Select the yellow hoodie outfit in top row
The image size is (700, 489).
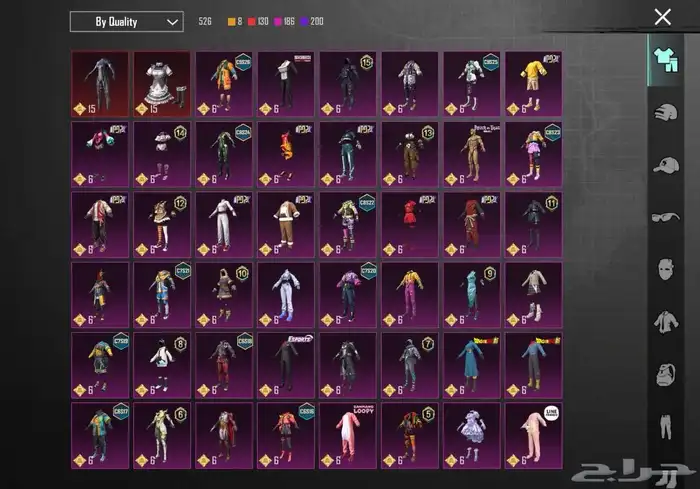[x=533, y=84]
